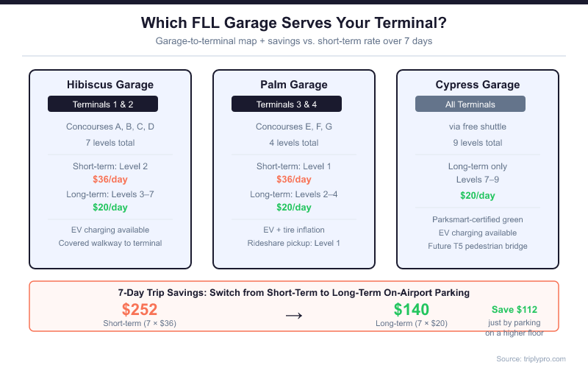Screen dimensions: 588x368
Task: Click 'Rideshare pickup: Level 1' text
Action: pos(294,243)
